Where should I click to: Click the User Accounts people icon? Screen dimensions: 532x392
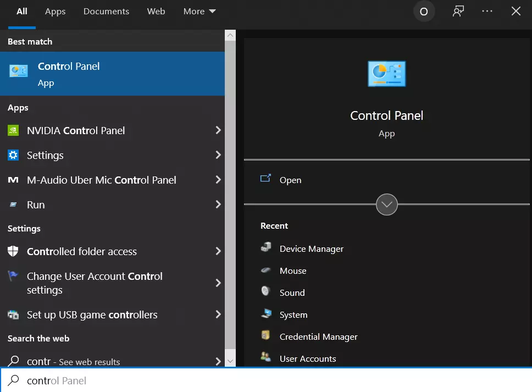(x=265, y=357)
